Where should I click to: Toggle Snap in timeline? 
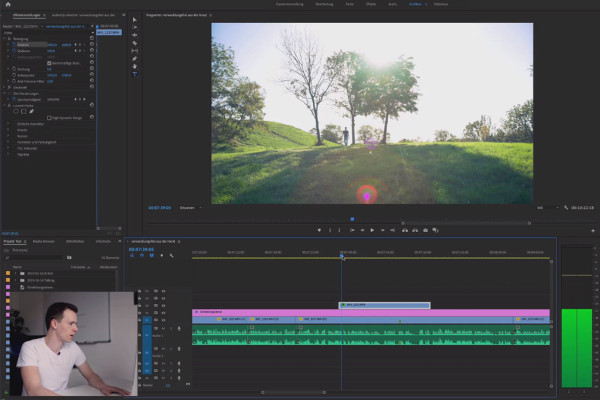(142, 255)
